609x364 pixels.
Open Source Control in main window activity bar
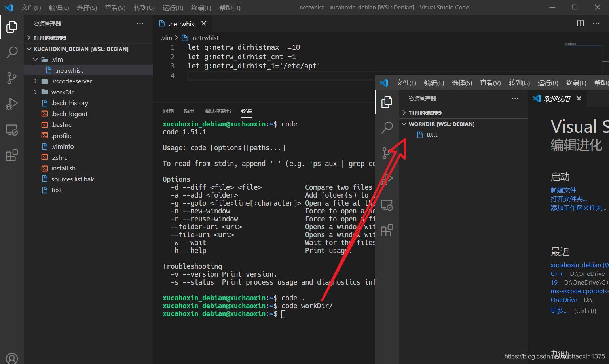point(12,78)
